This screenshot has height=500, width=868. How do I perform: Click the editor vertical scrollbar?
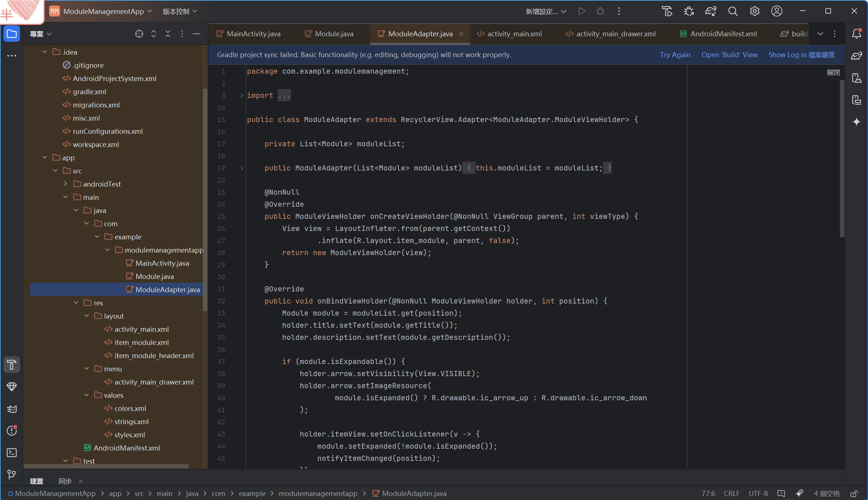point(842,158)
